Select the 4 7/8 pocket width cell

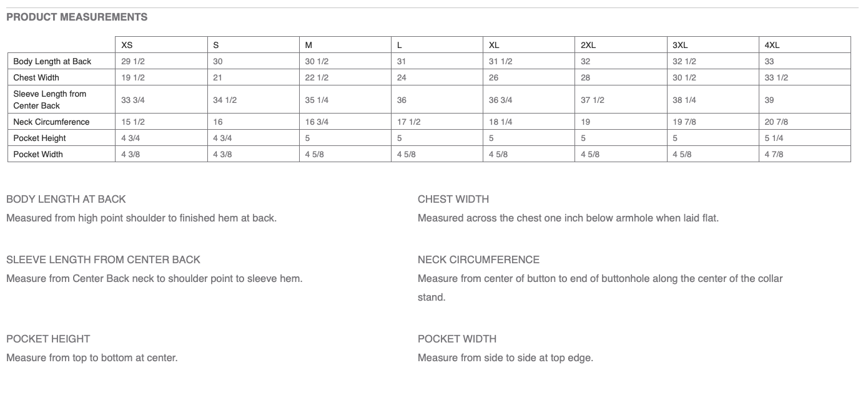[x=774, y=154]
